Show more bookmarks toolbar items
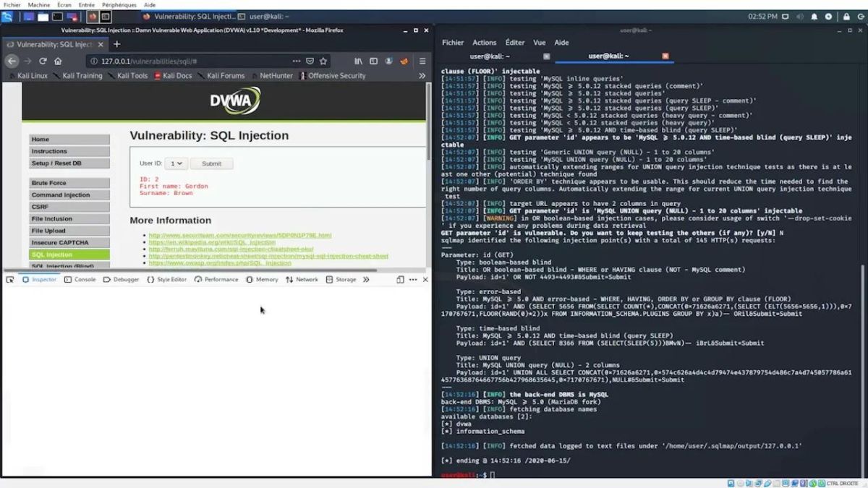 (422, 75)
